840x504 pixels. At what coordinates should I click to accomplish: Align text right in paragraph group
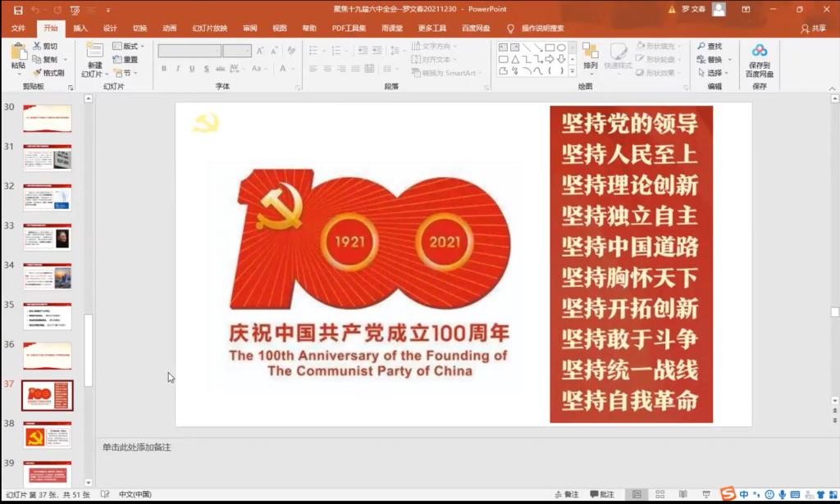(x=341, y=69)
